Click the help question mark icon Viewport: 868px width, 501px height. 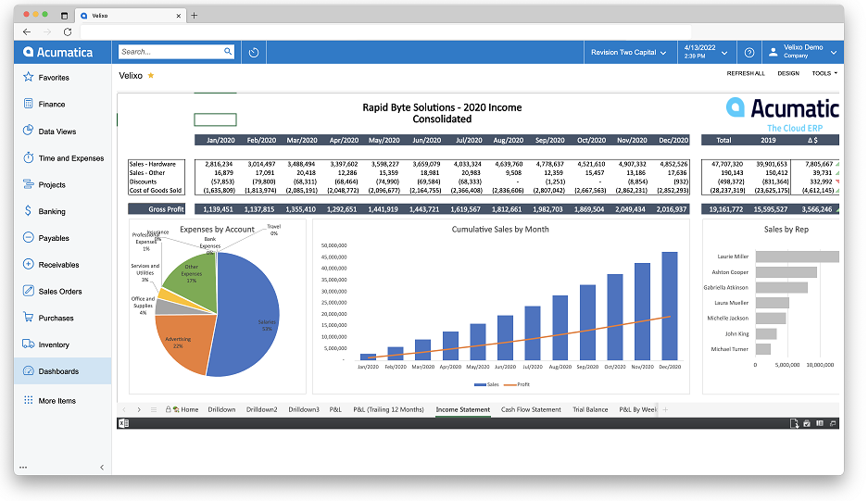(x=749, y=53)
